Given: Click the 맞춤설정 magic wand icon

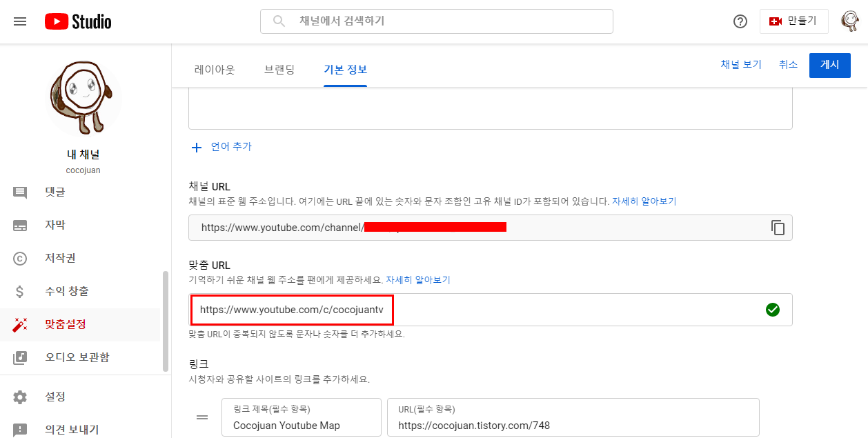Looking at the screenshot, I should click(20, 324).
